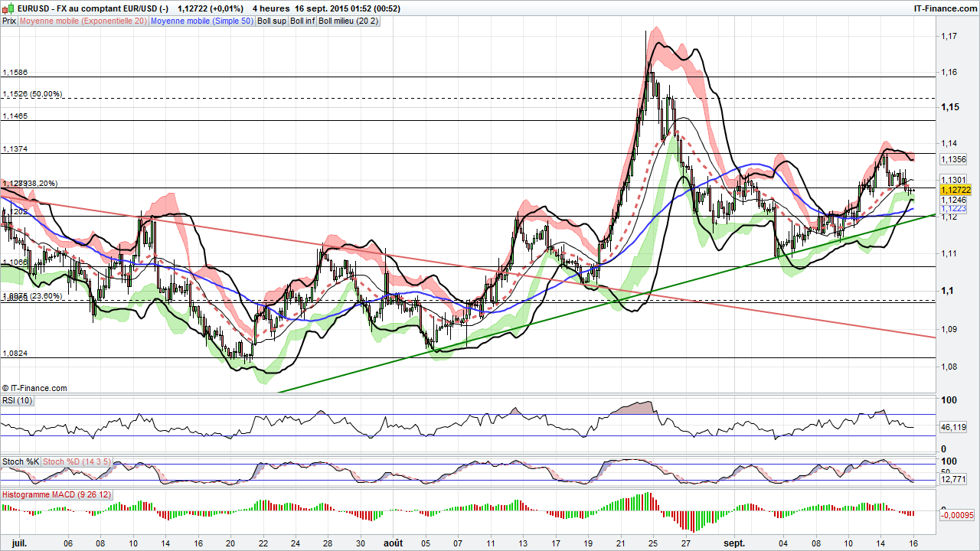Click the 1,1356 price label on the right axis
This screenshot has width=980, height=551.
(x=952, y=160)
